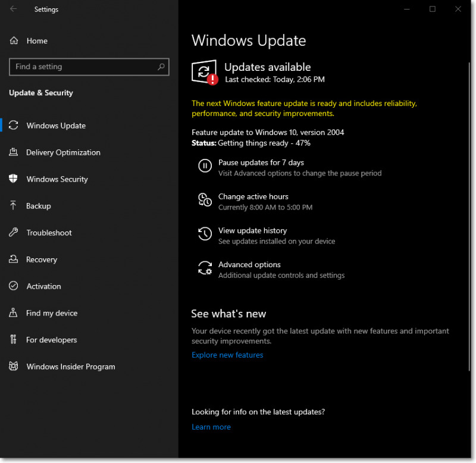Click the Windows Insider Program cat icon
476x463 pixels.
[13, 366]
